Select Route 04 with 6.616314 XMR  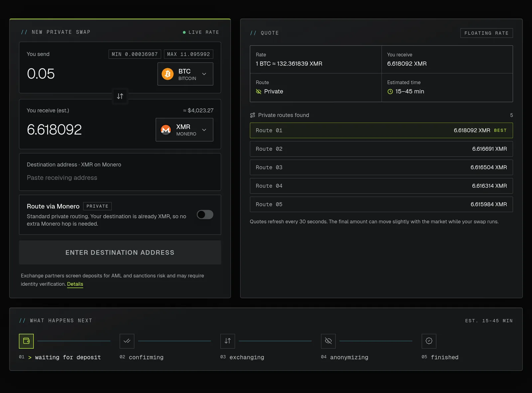pyautogui.click(x=381, y=186)
